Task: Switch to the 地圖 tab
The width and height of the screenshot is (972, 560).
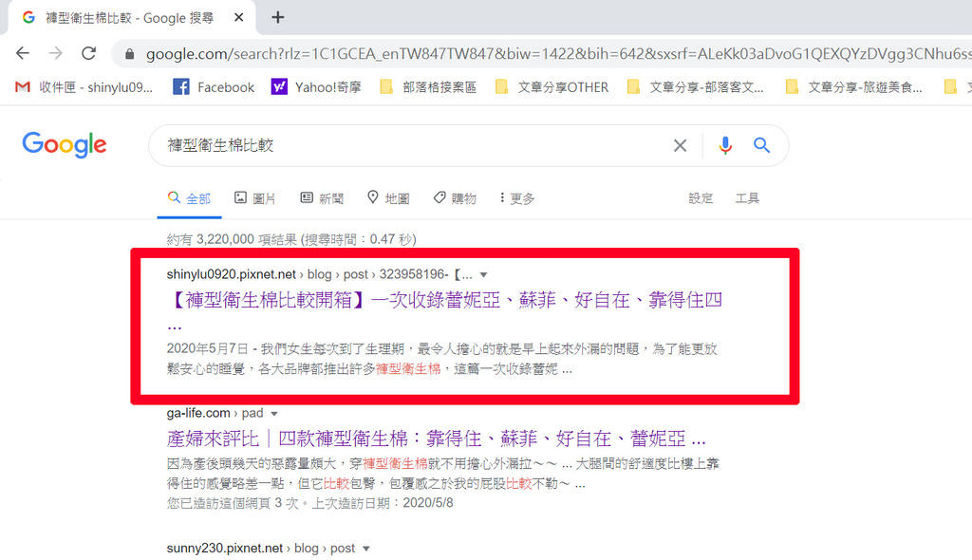Action: point(388,198)
